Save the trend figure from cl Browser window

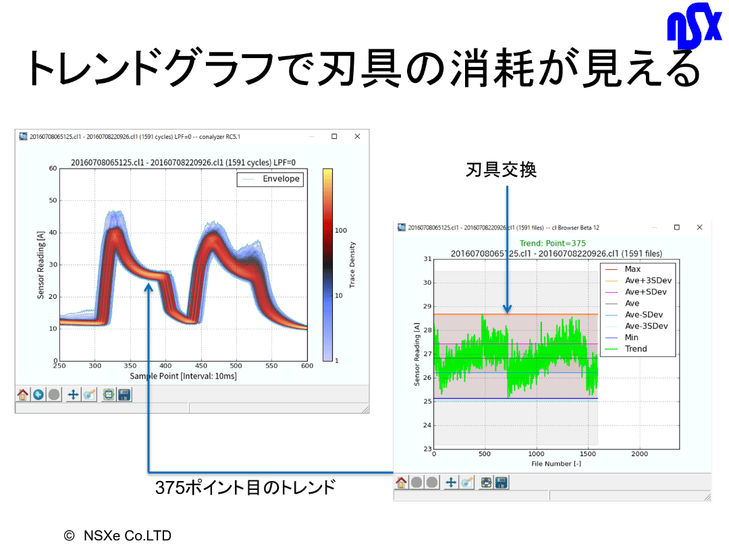point(501,482)
